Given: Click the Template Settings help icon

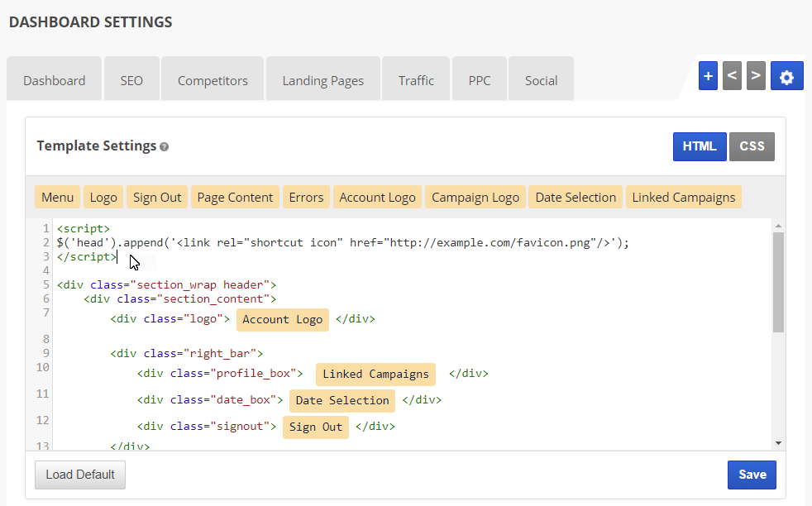Looking at the screenshot, I should [165, 147].
